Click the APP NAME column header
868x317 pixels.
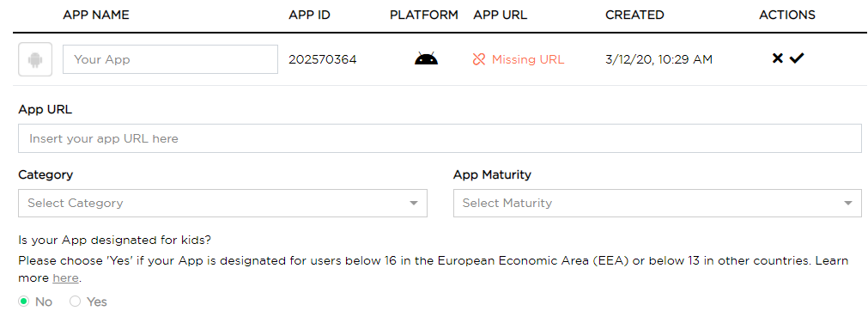(x=96, y=15)
